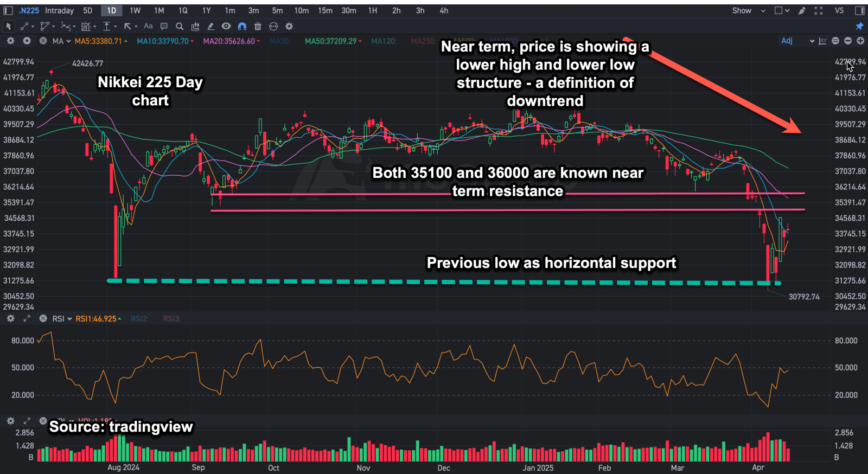Screen dimensions: 868x474
Task: Click the sync drawings icon
Action: [x=273, y=26]
